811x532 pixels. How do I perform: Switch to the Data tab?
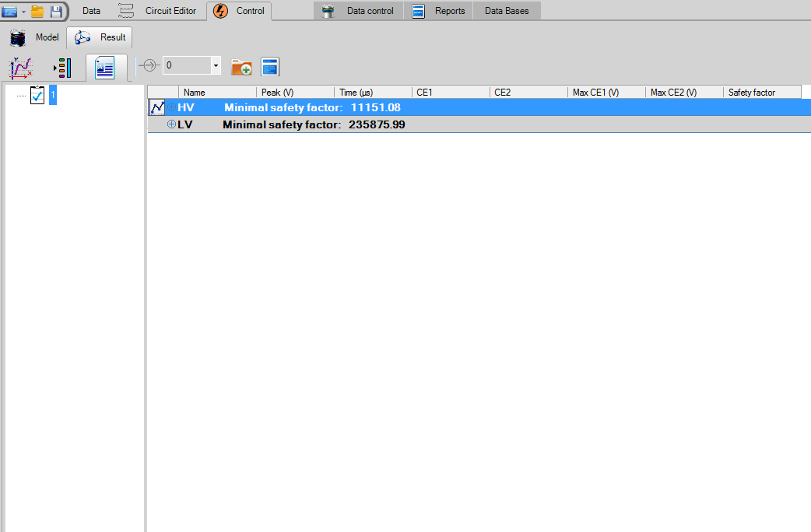91,11
